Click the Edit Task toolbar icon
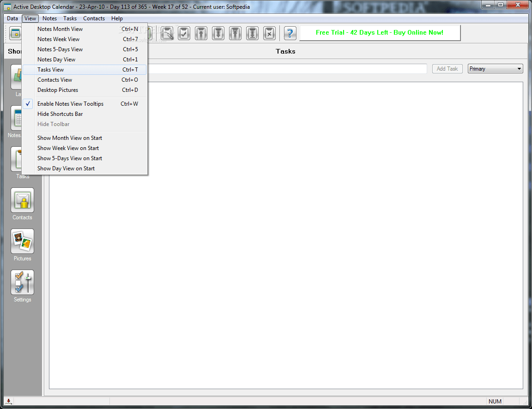Viewport: 532px width, 409px height. (167, 33)
